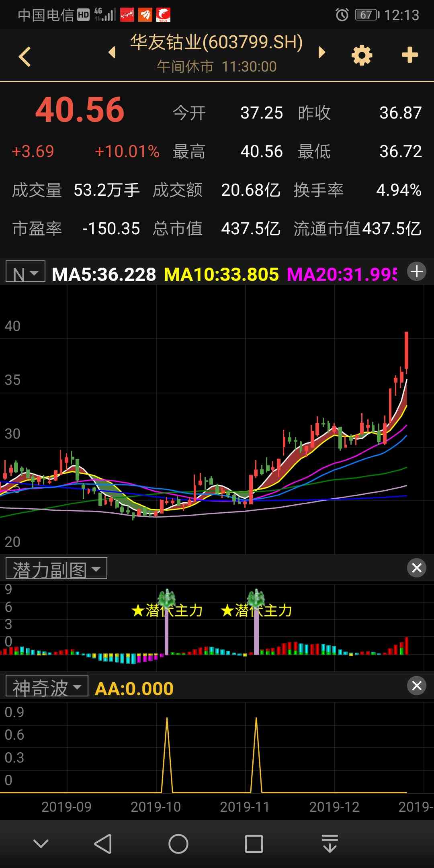Viewport: 434px width, 868px height.
Task: Tap the Android home circle button
Action: (x=178, y=844)
